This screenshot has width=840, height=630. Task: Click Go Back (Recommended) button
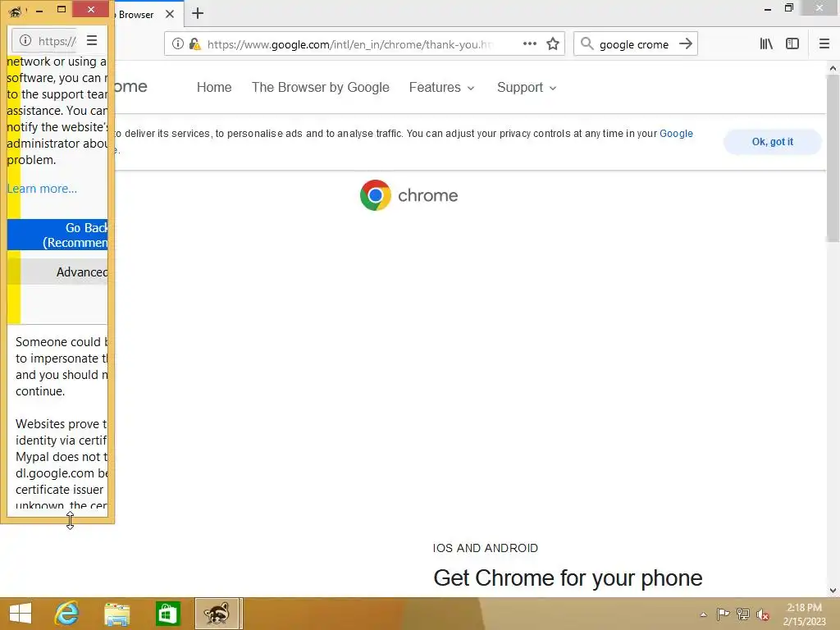(x=57, y=235)
